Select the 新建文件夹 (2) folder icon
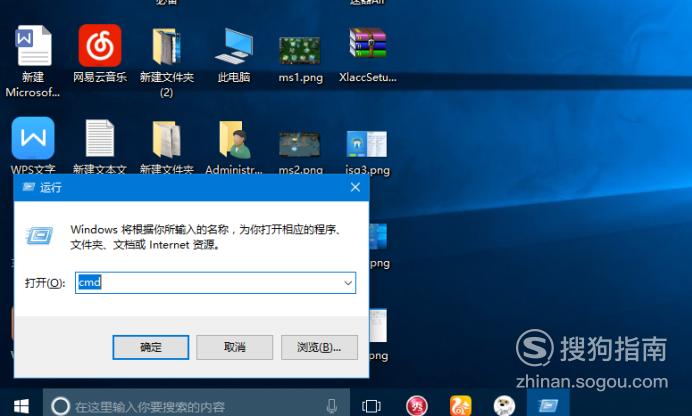 [167, 46]
